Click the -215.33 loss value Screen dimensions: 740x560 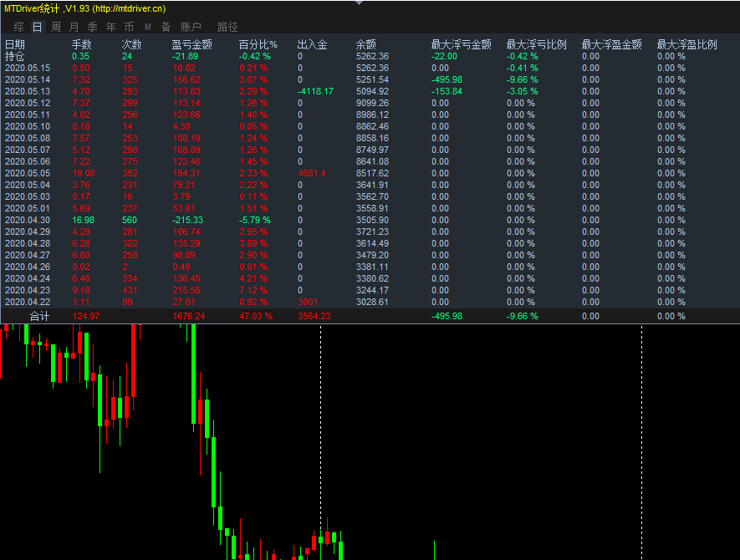pyautogui.click(x=187, y=220)
